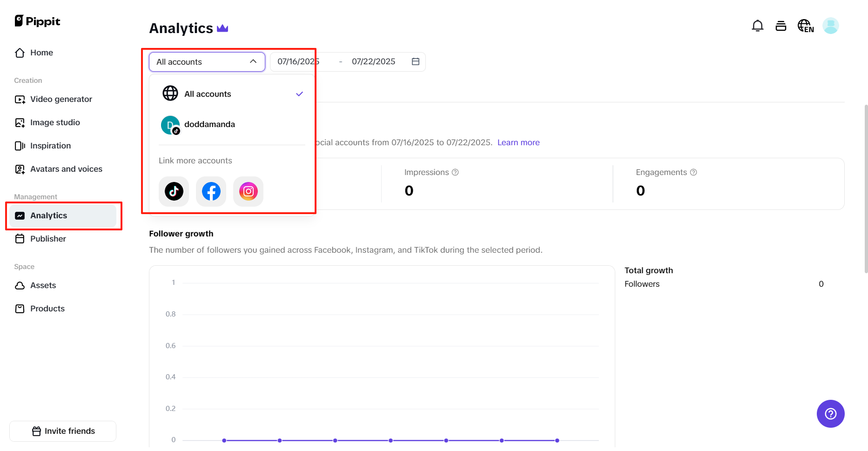Click the Instagram link account icon
Screen dimensions: 868x451
coord(248,191)
